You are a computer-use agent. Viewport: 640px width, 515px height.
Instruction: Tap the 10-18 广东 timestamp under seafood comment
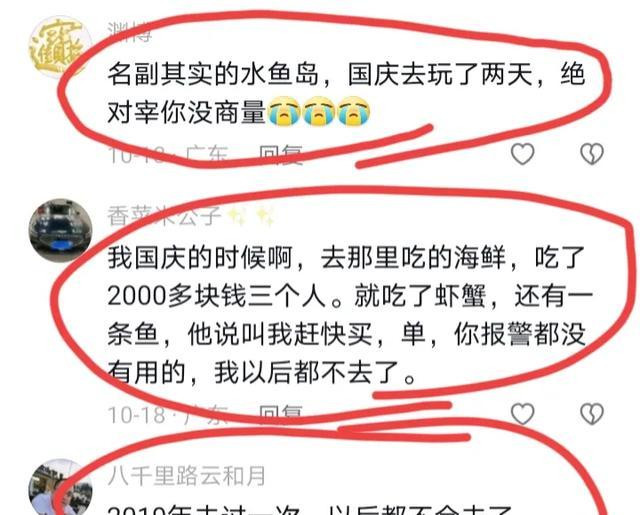coord(168,415)
